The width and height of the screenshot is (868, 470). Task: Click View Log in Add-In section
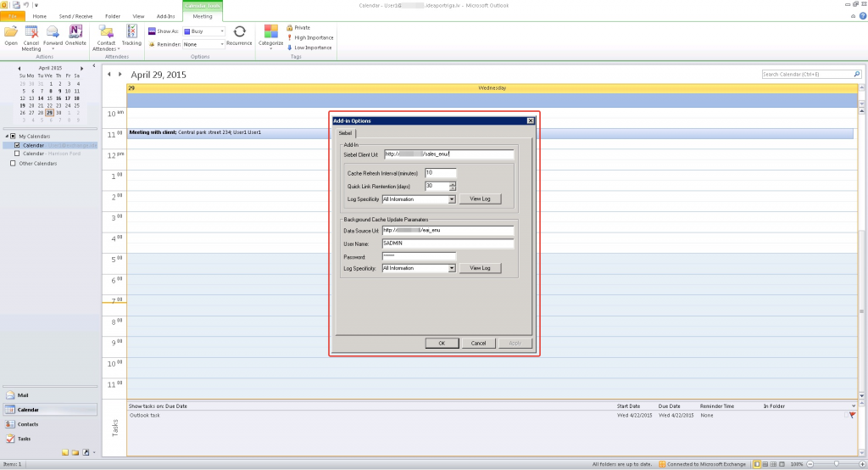point(480,199)
